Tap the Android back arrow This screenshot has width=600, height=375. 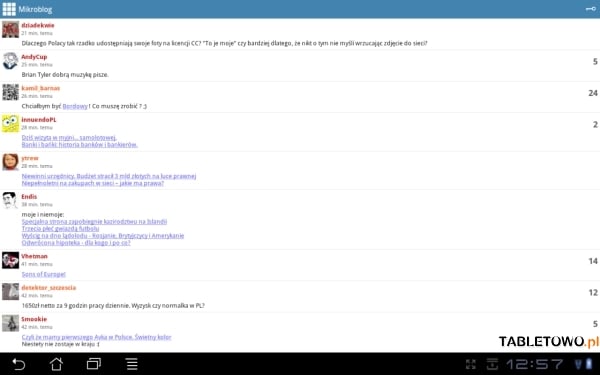(18, 364)
